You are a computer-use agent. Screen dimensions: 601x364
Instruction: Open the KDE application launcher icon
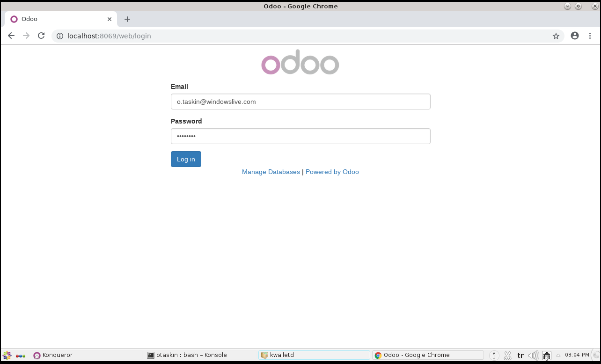7,356
